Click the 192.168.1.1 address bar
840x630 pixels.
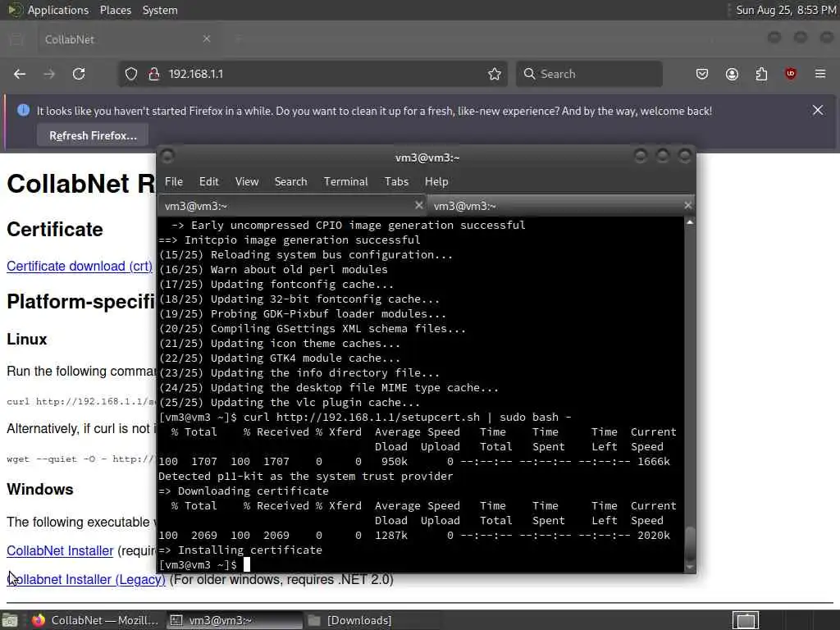[x=313, y=74]
